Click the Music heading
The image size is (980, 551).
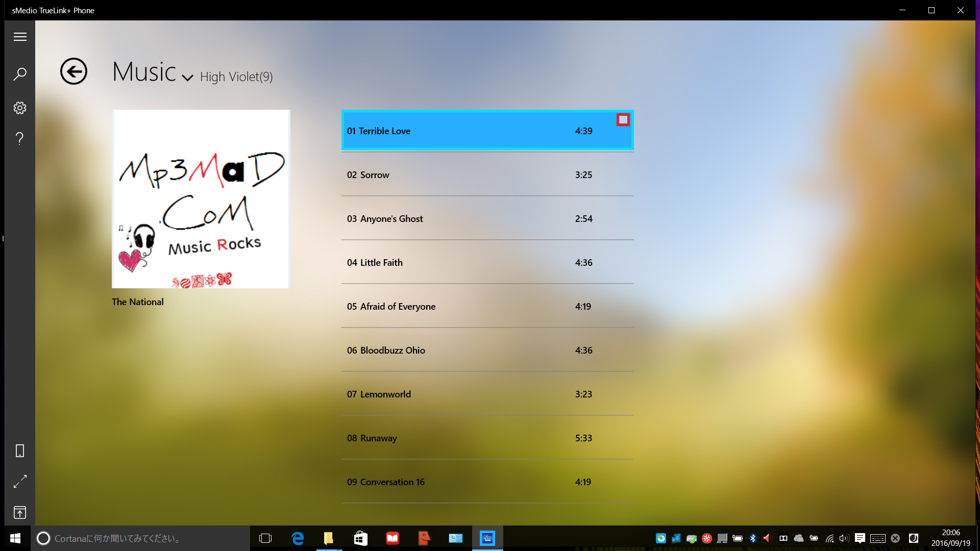tap(144, 71)
